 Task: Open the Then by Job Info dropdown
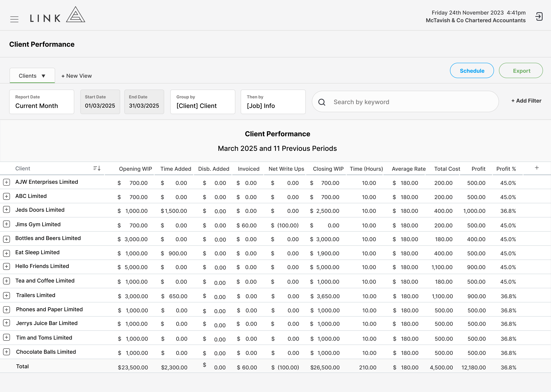[x=273, y=102]
